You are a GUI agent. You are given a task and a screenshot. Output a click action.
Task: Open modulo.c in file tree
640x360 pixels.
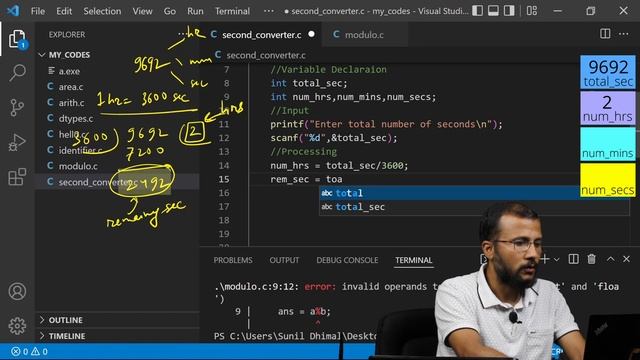(78, 166)
